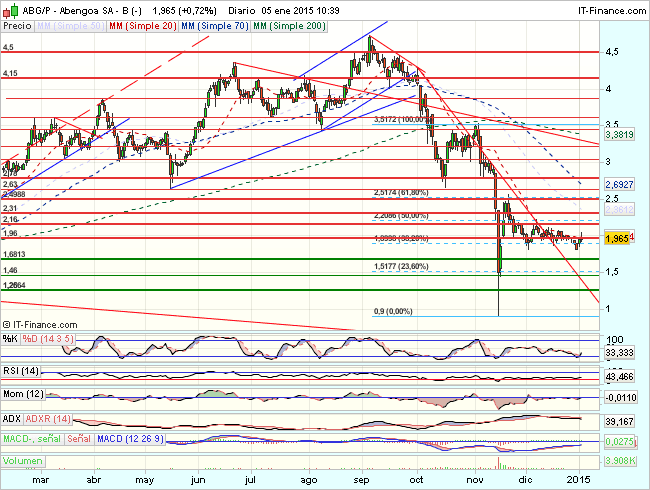This screenshot has width=650, height=490.
Task: Select the %D (14 3 5) stochastic label
Action: (x=48, y=339)
